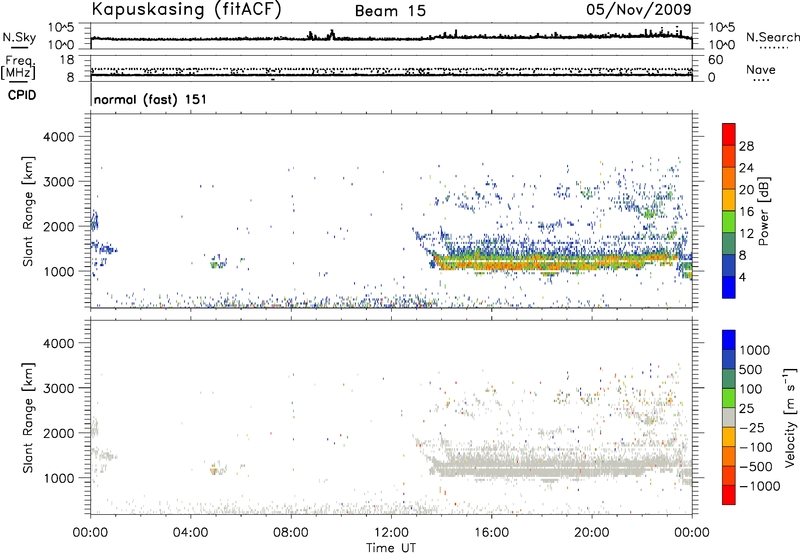This screenshot has width=800, height=554.
Task: Click the '08:00' time axis tick label
Action: pos(291,533)
